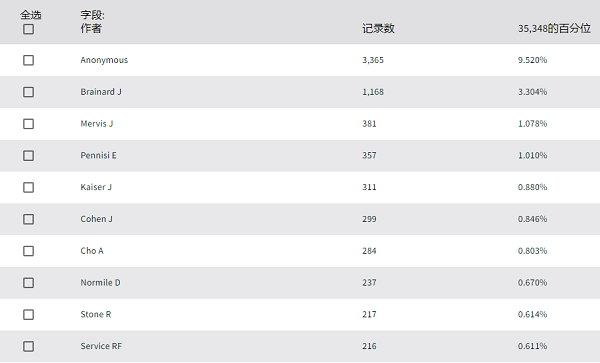Tick the checkbox for Mervis J
The width and height of the screenshot is (600, 363).
[x=28, y=124]
